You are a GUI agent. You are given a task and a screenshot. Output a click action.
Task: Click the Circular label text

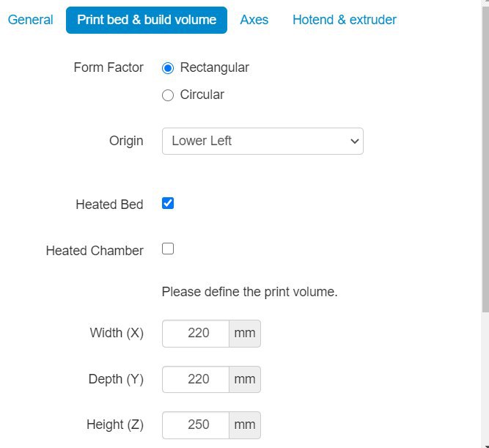202,95
